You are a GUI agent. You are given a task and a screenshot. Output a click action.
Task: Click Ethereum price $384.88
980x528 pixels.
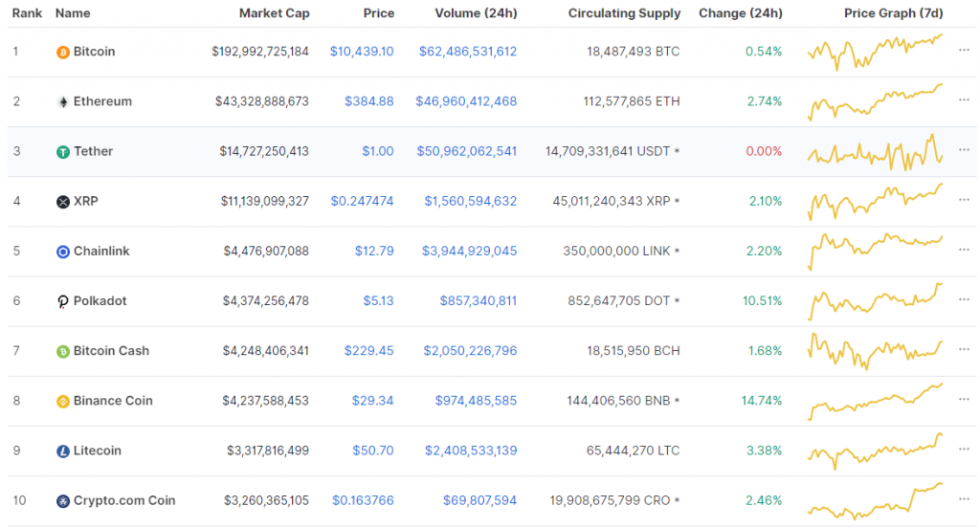pyautogui.click(x=369, y=101)
